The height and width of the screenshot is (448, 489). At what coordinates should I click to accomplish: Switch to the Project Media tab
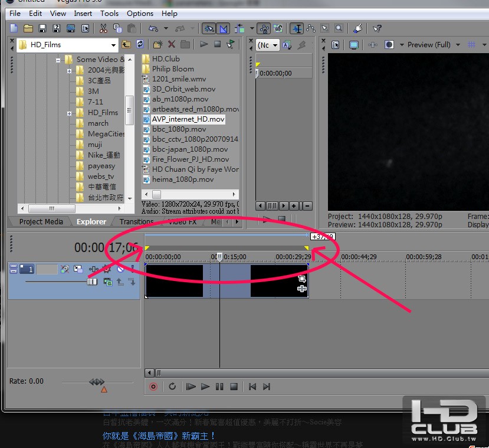pyautogui.click(x=41, y=221)
